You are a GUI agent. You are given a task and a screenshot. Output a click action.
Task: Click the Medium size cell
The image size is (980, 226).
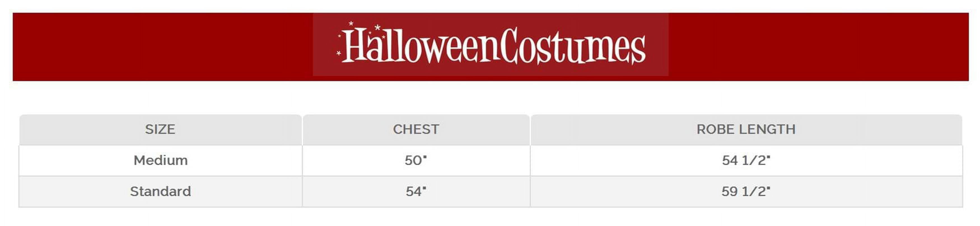point(160,161)
